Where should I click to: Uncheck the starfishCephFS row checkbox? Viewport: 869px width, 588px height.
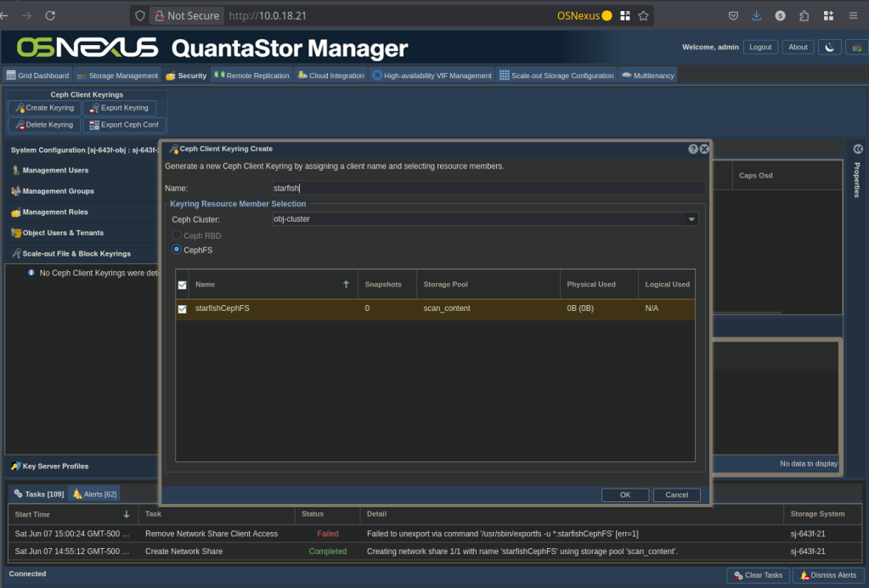[x=182, y=309]
